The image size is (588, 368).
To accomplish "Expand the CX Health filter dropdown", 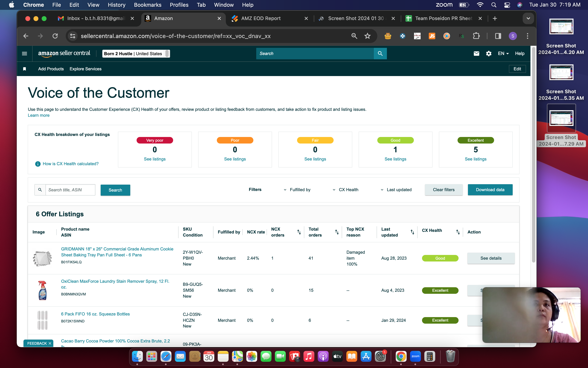I will coord(345,190).
